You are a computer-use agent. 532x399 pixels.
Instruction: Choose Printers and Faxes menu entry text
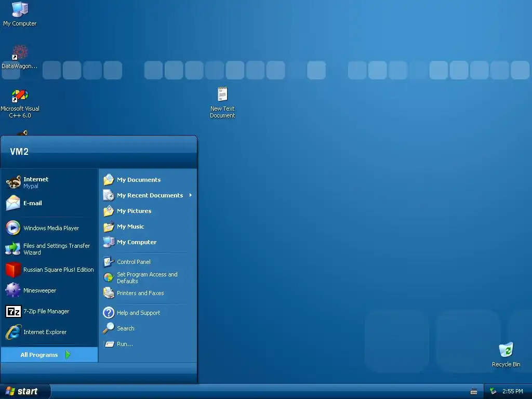140,293
